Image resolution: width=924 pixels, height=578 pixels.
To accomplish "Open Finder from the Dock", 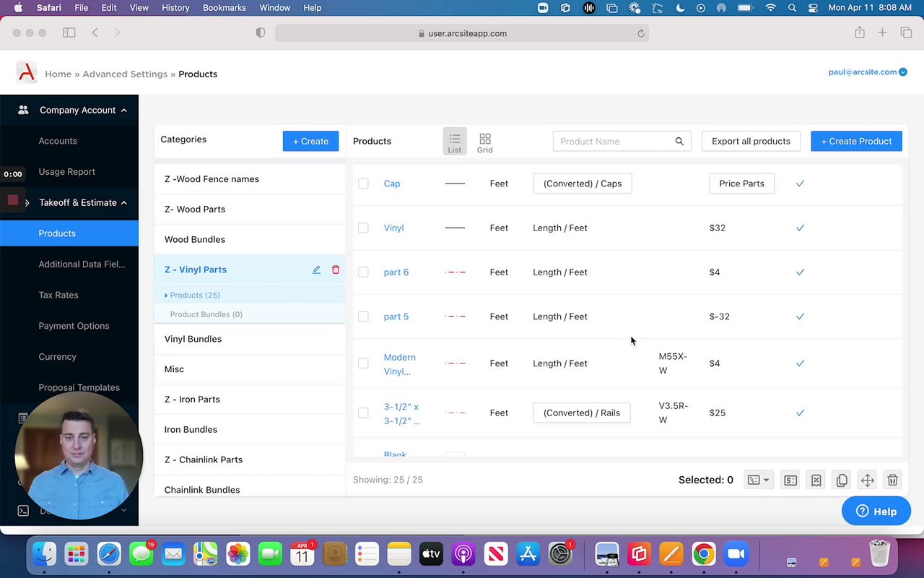I will [x=45, y=554].
